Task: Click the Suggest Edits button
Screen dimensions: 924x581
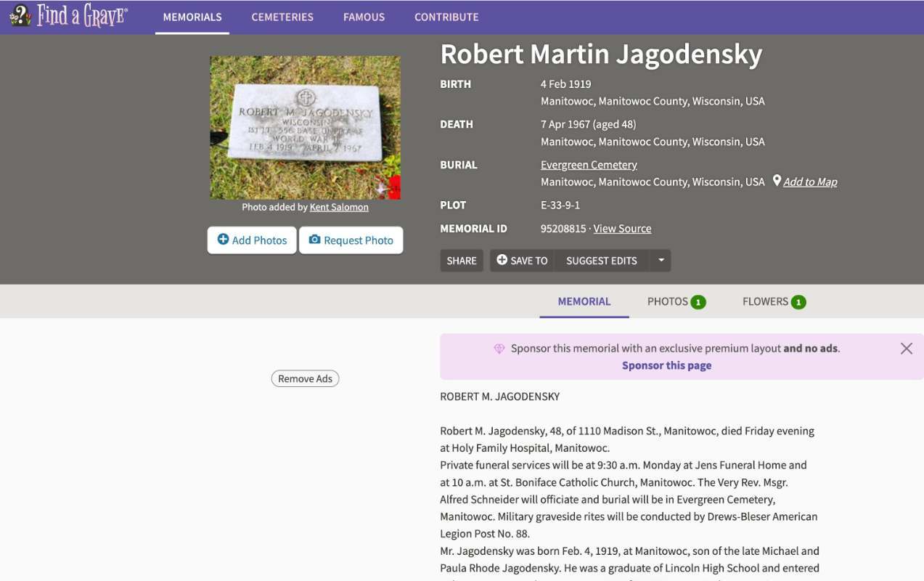Action: point(602,261)
